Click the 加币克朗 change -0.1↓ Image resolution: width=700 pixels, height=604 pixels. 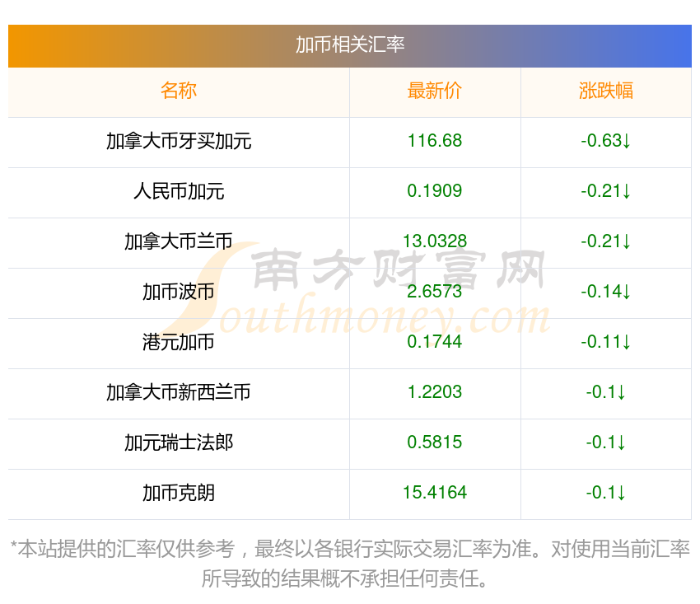pyautogui.click(x=606, y=493)
